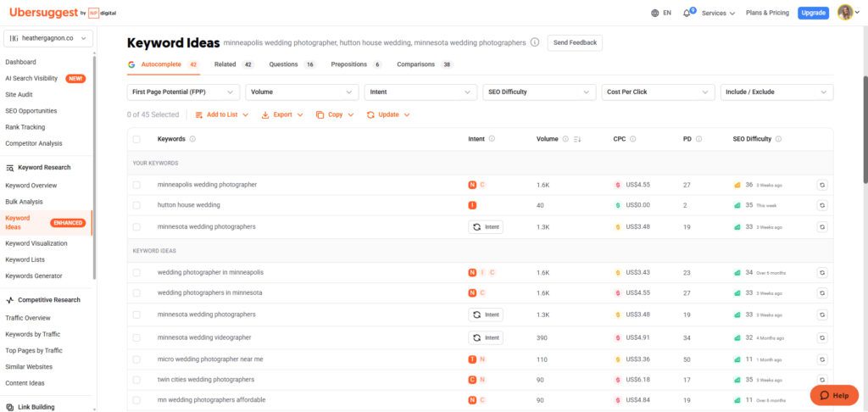Screen dimensions: 868x412
Task: Click the SEO Difficulty info icon
Action: (778, 139)
